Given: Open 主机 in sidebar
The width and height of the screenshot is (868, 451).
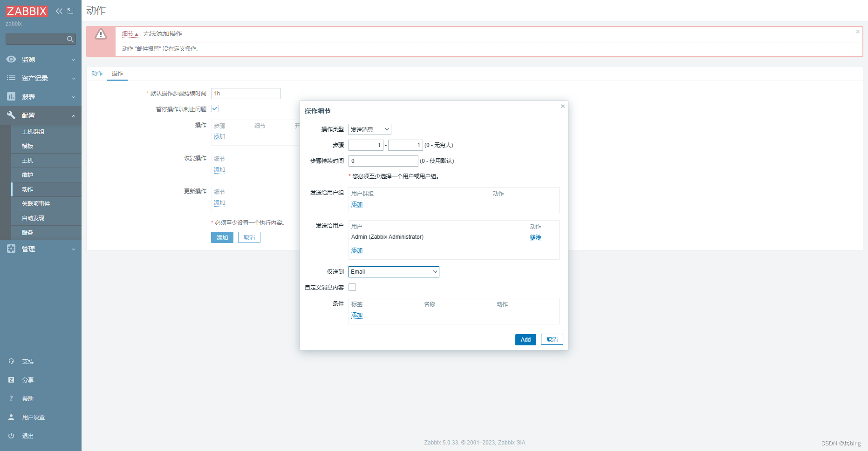Looking at the screenshot, I should (47, 161).
